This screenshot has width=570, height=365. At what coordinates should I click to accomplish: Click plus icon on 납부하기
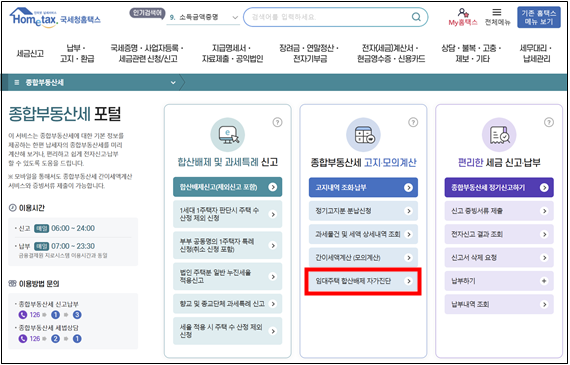click(x=544, y=281)
